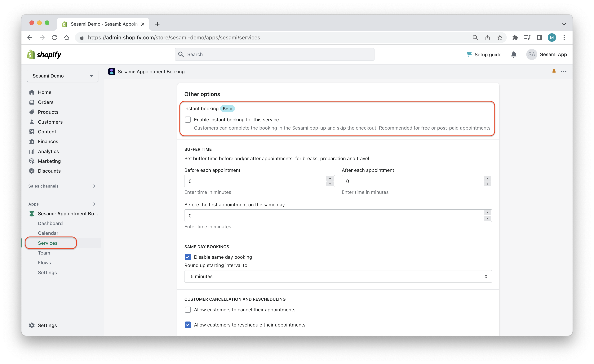The width and height of the screenshot is (594, 364).
Task: Open Products in sidebar
Action: [x=48, y=112]
